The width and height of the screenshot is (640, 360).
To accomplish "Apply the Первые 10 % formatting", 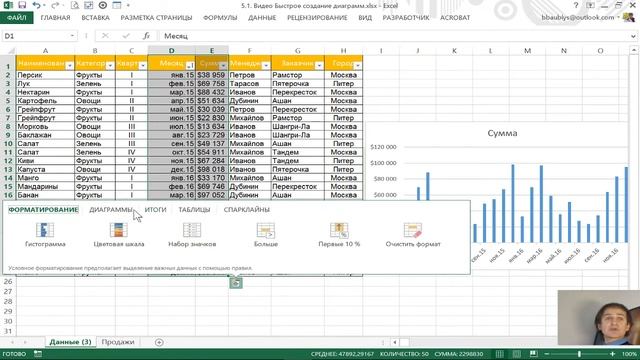I will coord(339,235).
